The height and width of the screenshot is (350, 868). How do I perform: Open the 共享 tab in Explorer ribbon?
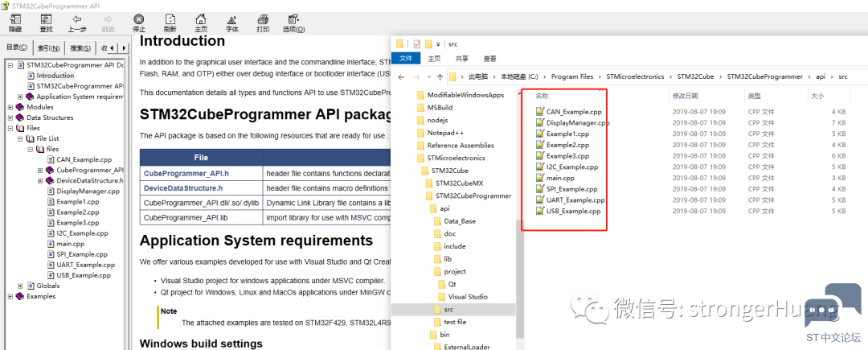point(462,58)
